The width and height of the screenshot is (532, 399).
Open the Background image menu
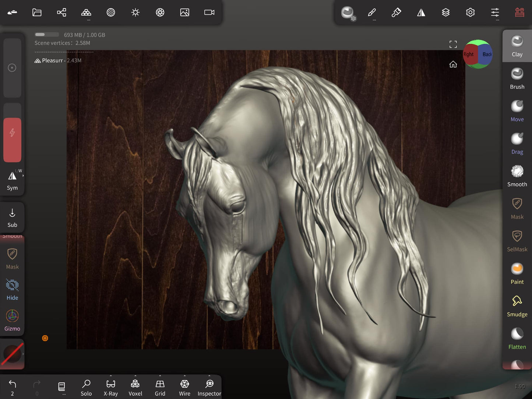[185, 13]
